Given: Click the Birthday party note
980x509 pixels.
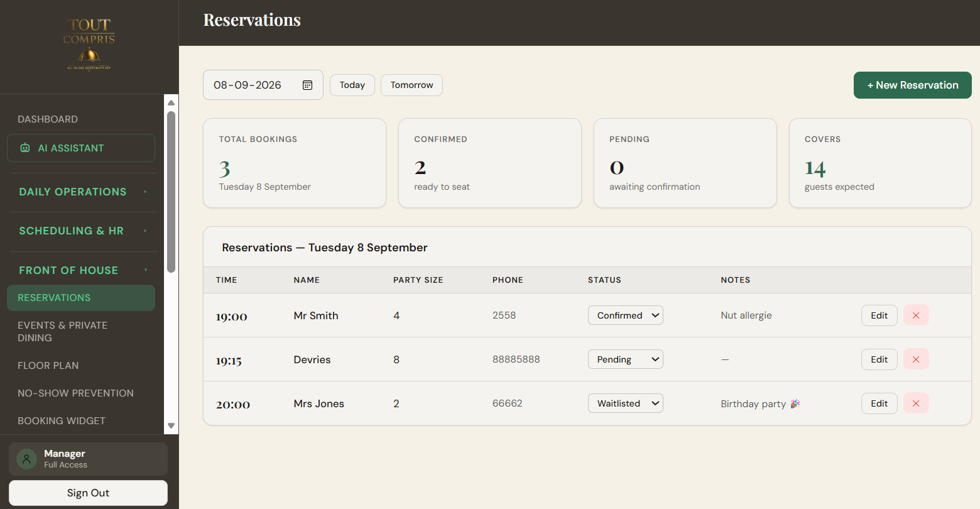Looking at the screenshot, I should [x=760, y=404].
